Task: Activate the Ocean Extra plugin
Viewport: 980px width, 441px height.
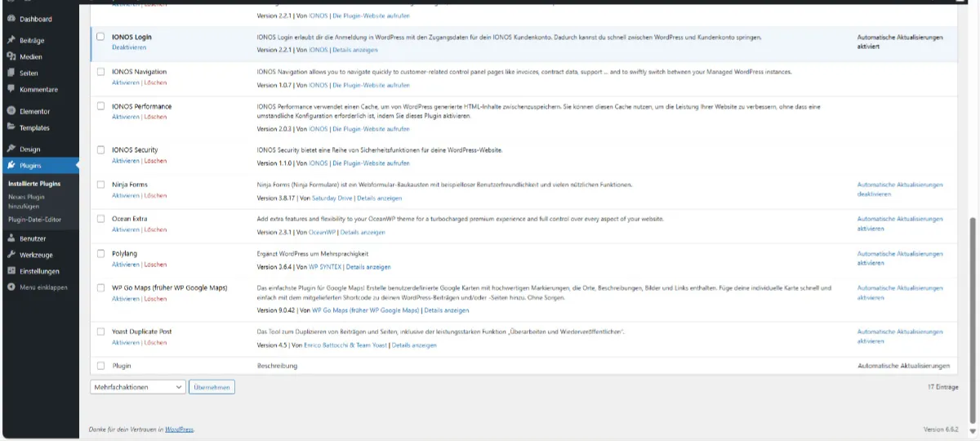Action: [x=126, y=229]
